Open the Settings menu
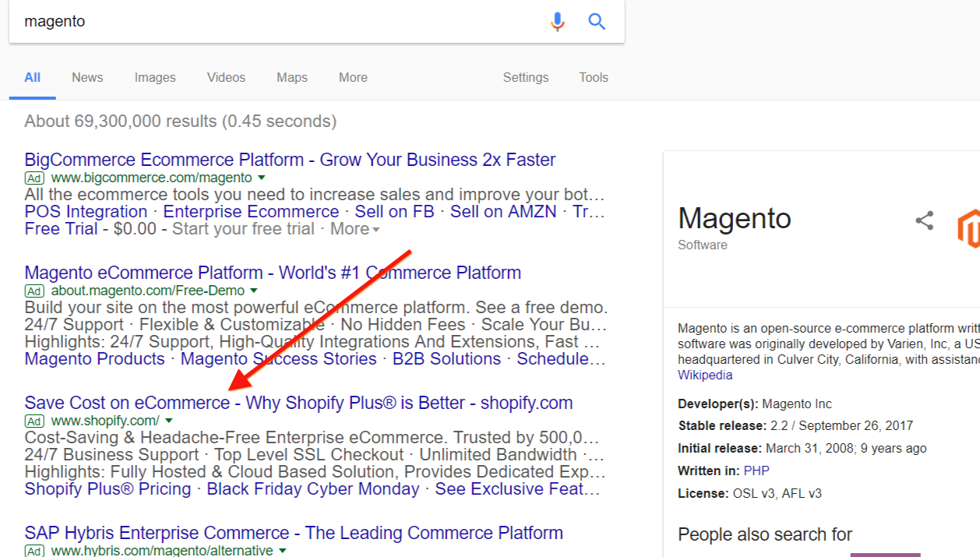Viewport: 980px width, 557px height. [x=526, y=77]
